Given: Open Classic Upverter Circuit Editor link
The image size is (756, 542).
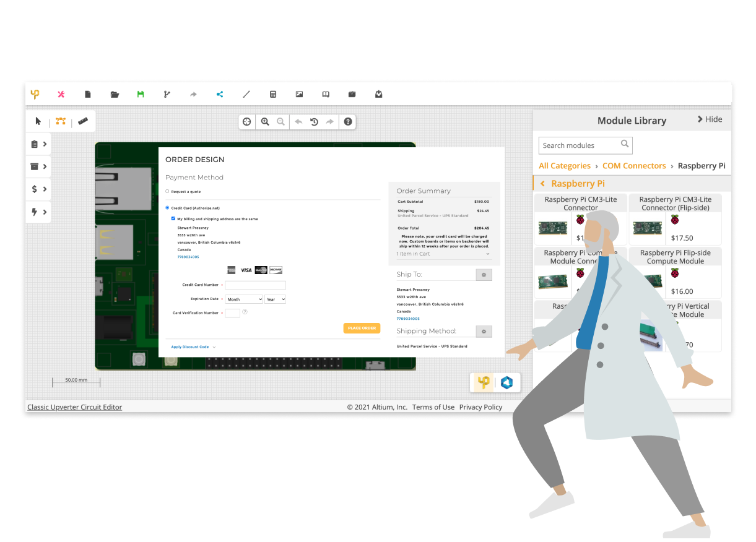Looking at the screenshot, I should click(75, 407).
